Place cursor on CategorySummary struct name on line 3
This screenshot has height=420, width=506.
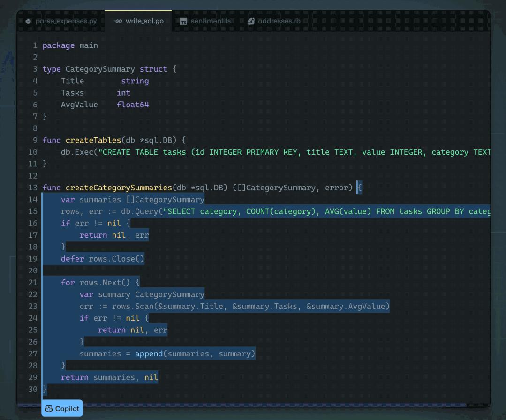pyautogui.click(x=100, y=69)
